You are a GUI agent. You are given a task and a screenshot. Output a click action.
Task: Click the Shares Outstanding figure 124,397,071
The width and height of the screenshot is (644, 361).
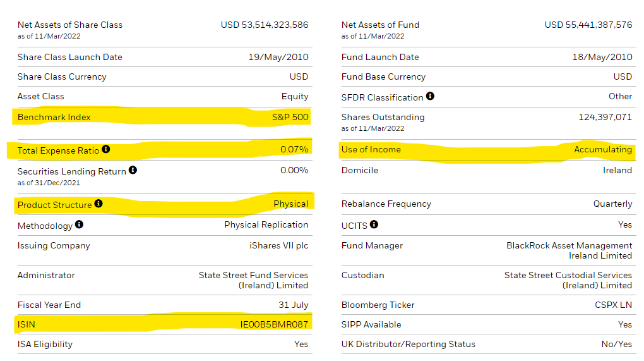[605, 117]
